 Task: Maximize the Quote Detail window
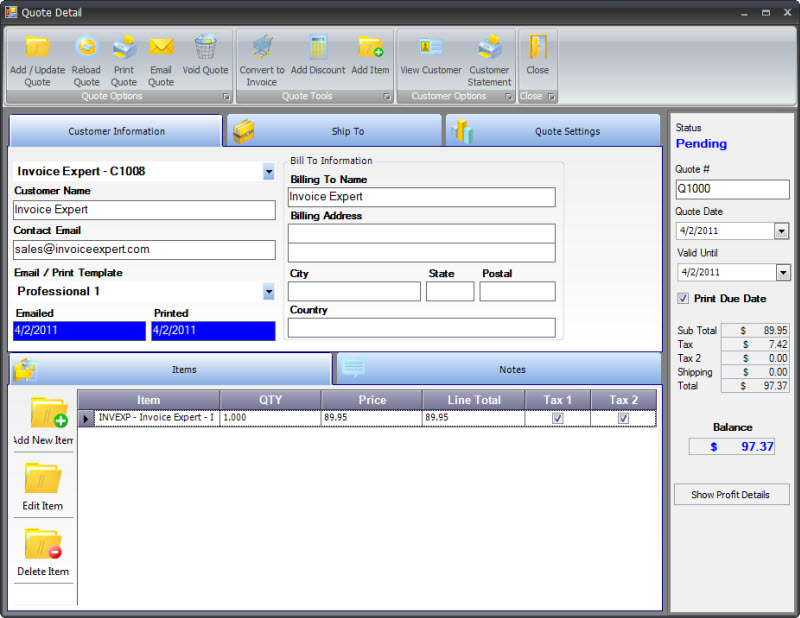pos(766,12)
